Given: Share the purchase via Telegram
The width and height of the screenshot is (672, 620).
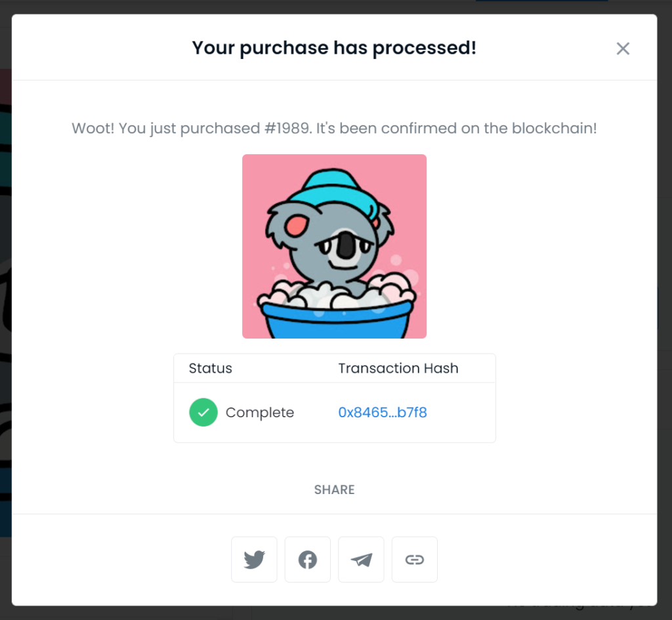Looking at the screenshot, I should click(x=361, y=559).
